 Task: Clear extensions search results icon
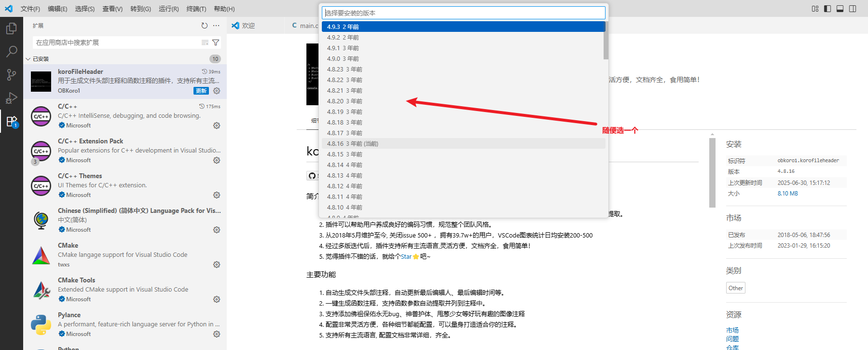pyautogui.click(x=205, y=42)
